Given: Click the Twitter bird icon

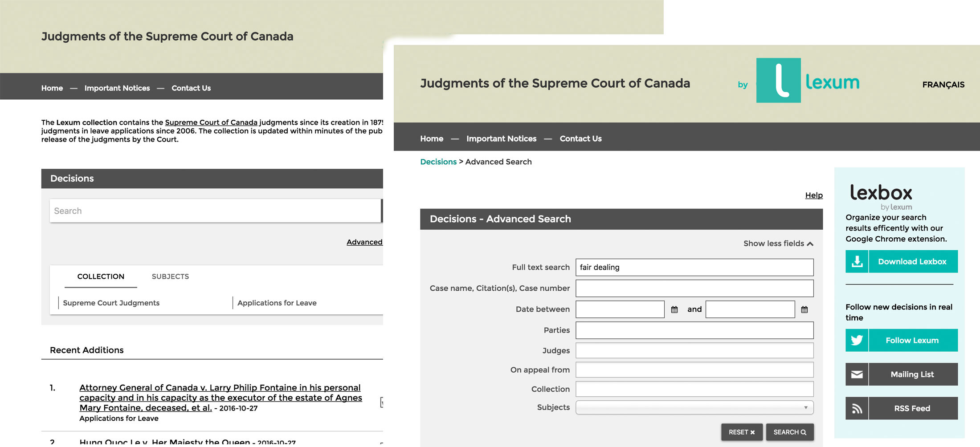Looking at the screenshot, I should click(857, 341).
